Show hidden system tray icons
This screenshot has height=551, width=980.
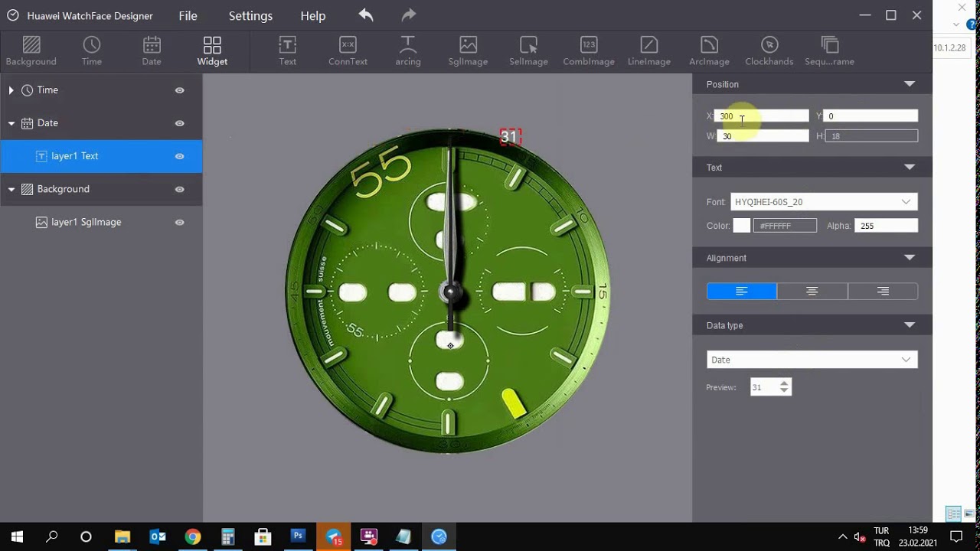(843, 536)
